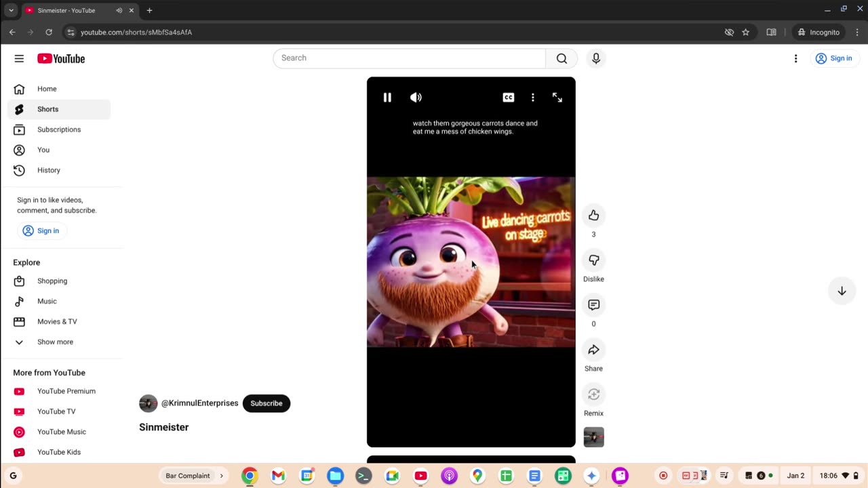Click the sidebar Sign in button
868x488 pixels.
[41, 231]
